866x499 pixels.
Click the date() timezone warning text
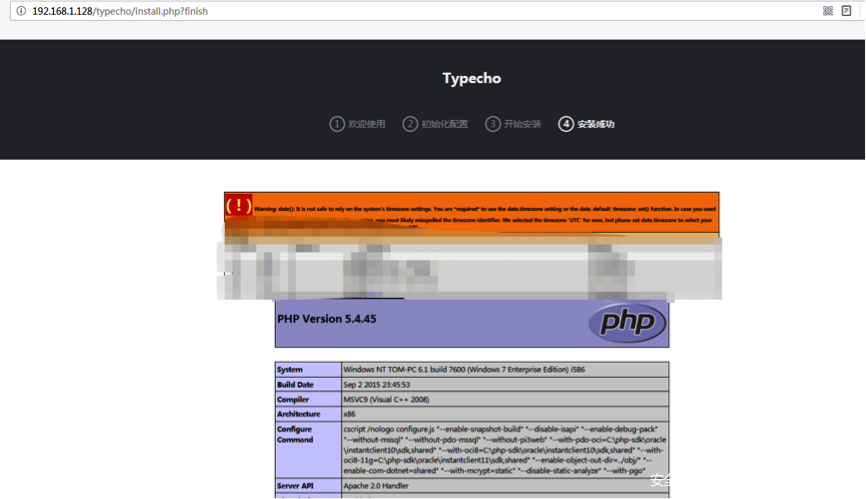click(485, 215)
